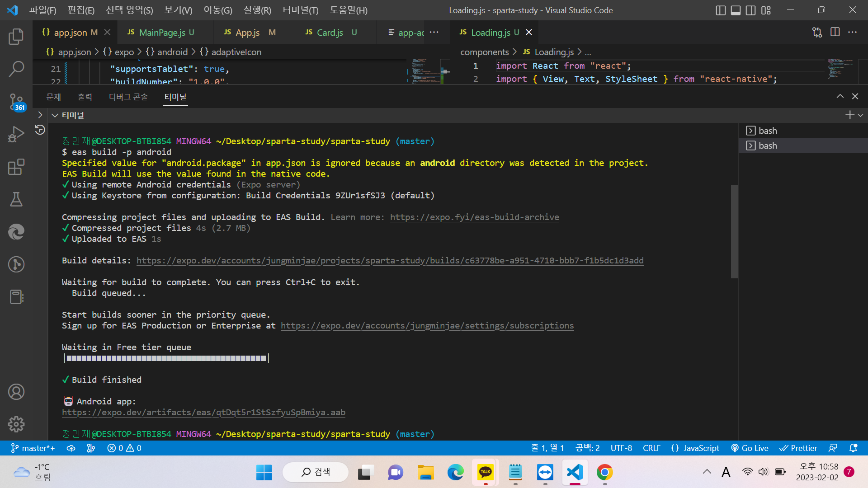Viewport: 868px width, 488px height.
Task: Show hidden system tray icons chevron
Action: [x=707, y=472]
